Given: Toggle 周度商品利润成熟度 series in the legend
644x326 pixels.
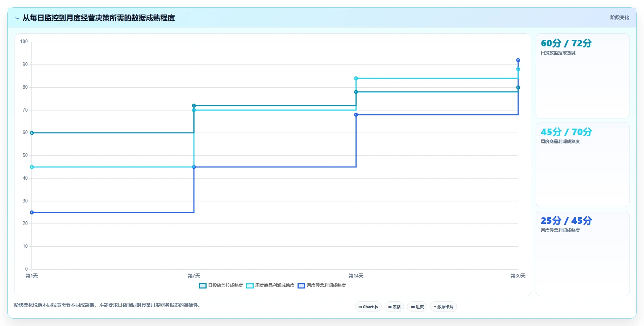Looking at the screenshot, I should pos(270,285).
